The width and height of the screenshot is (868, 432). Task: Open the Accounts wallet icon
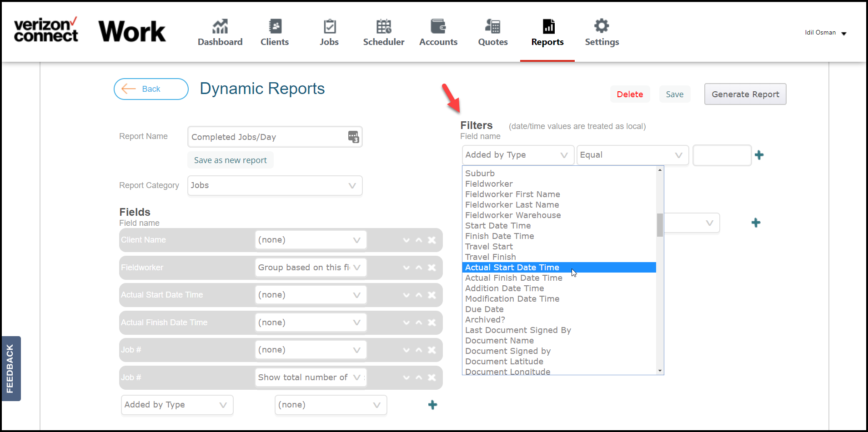point(438,26)
